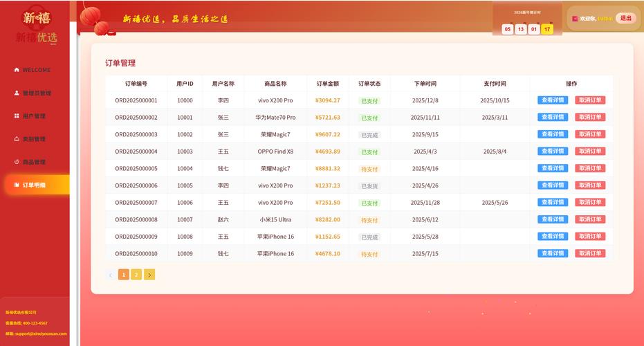Click the amount ¥8282.00

coord(327,219)
